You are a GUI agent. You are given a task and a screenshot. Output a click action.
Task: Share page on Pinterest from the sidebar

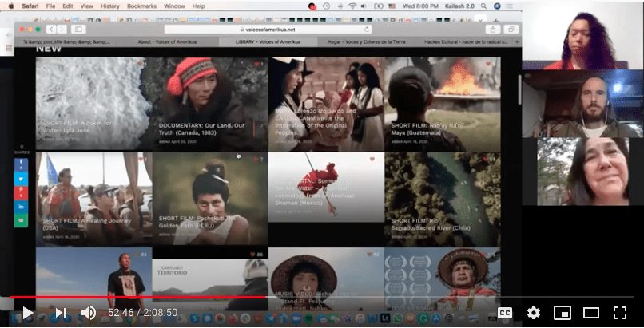click(21, 192)
